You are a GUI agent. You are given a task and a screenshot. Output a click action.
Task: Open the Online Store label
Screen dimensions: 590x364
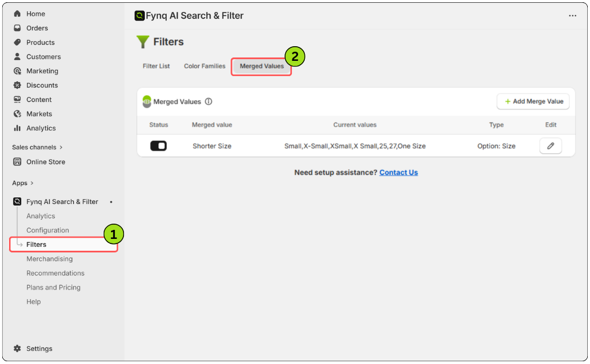(46, 162)
